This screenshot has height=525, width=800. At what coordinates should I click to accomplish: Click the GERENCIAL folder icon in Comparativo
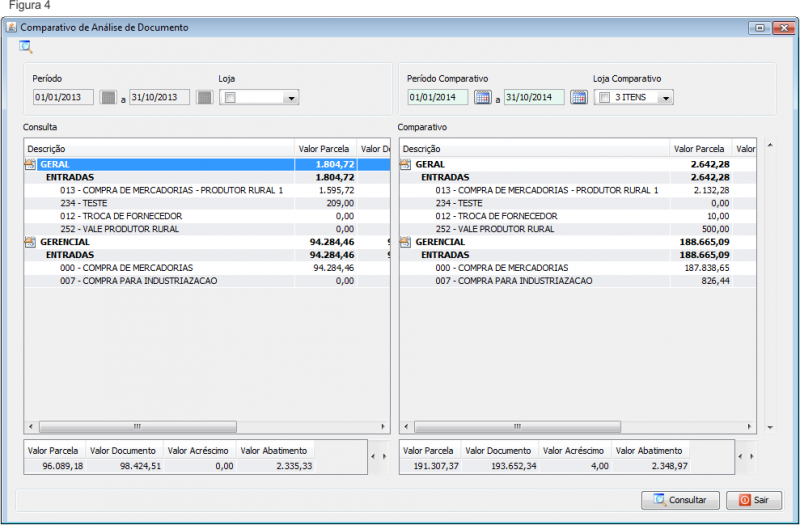(405, 242)
